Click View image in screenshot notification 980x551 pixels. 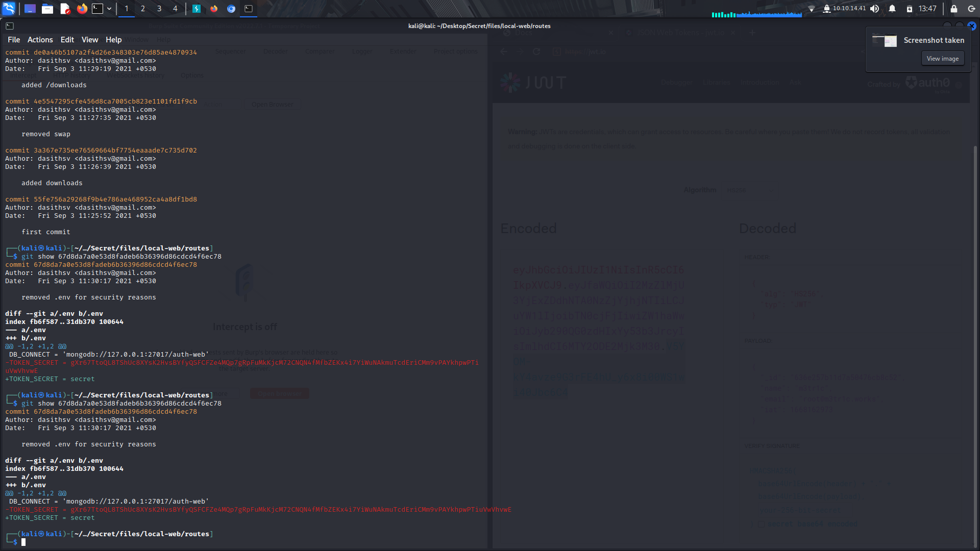(942, 59)
